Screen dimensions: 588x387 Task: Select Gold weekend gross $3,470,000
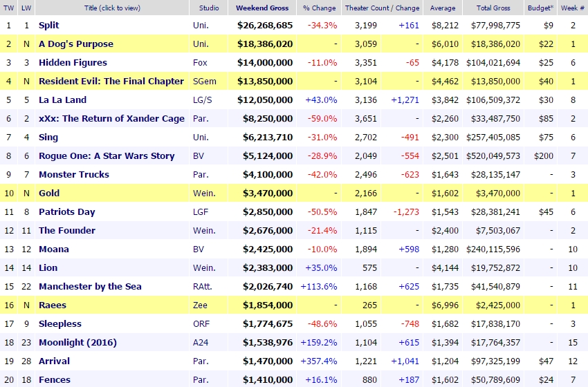(x=268, y=193)
